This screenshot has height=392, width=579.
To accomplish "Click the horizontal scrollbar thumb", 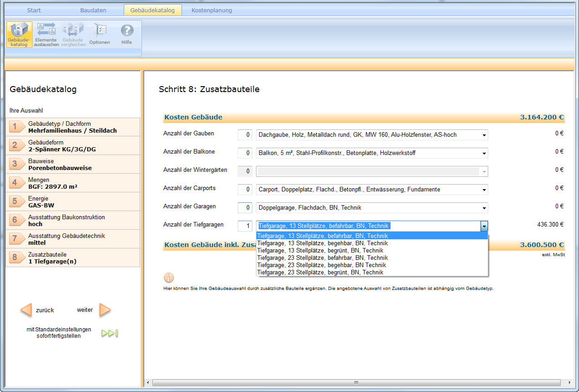I will [357, 382].
